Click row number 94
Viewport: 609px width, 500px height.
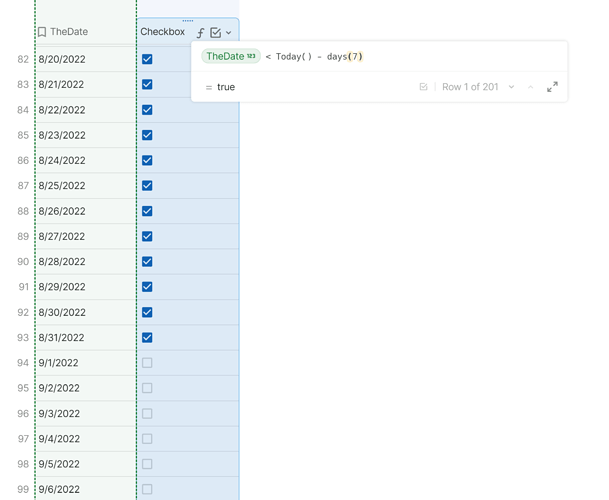coord(23,363)
